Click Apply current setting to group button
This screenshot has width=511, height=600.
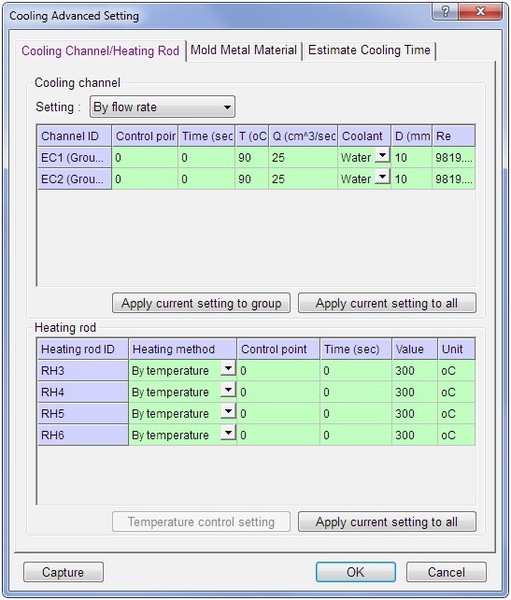click(x=201, y=303)
